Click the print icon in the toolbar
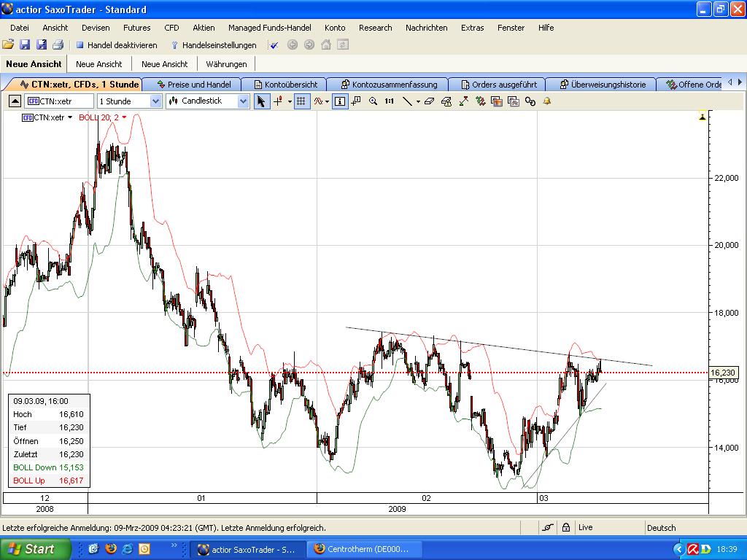This screenshot has width=747, height=560. point(58,44)
